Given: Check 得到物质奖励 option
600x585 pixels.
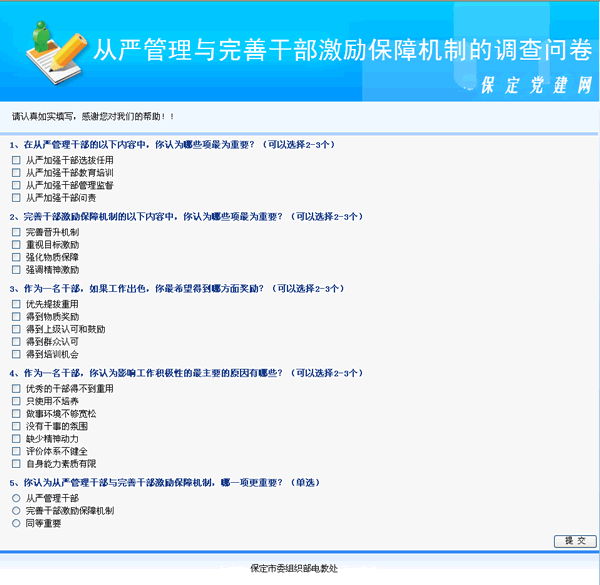Looking at the screenshot, I should click(x=16, y=316).
